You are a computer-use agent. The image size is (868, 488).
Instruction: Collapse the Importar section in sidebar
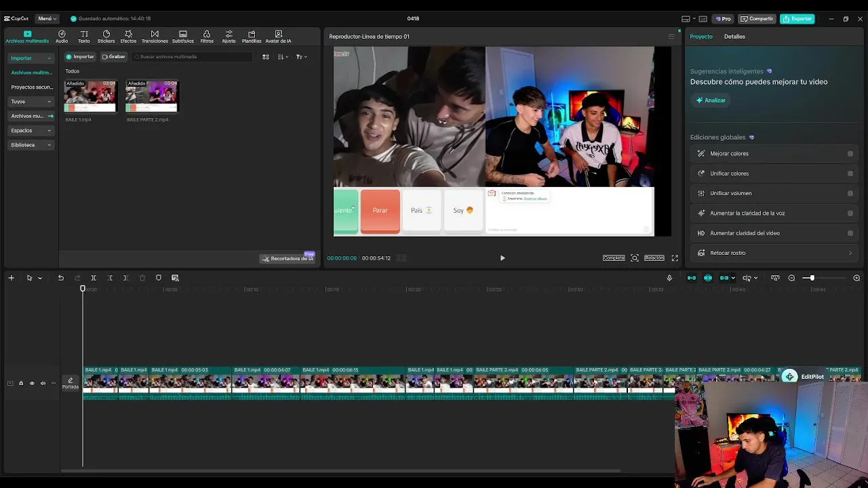(49, 58)
